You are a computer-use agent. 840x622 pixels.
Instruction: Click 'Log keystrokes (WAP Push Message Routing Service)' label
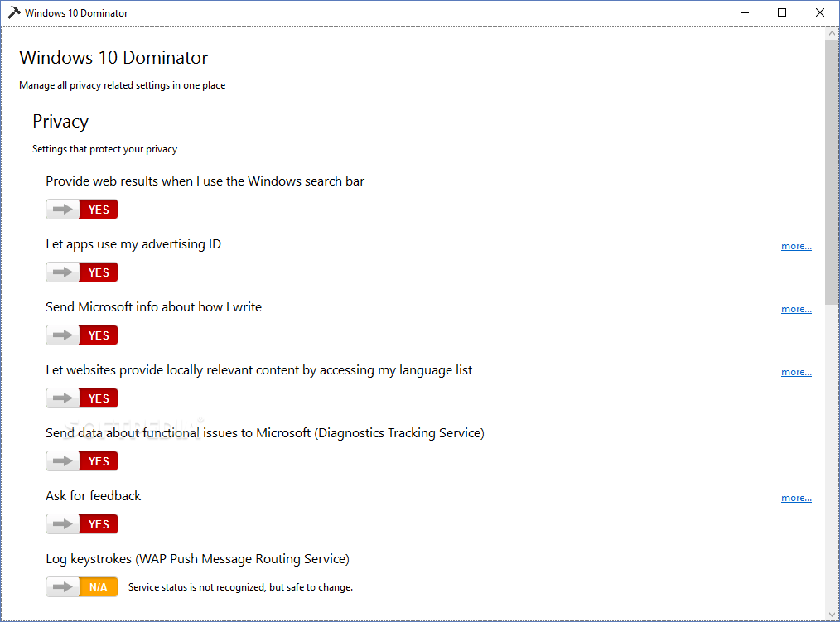pyautogui.click(x=198, y=559)
